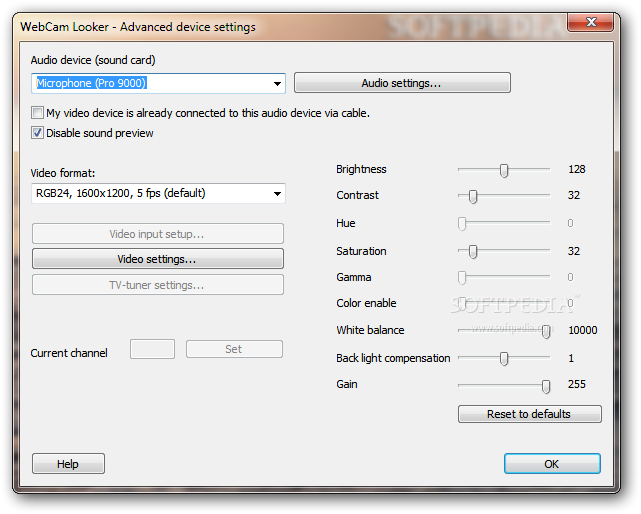This screenshot has height=514, width=641.
Task: Uncheck Disable sound preview checkbox
Action: click(x=37, y=132)
